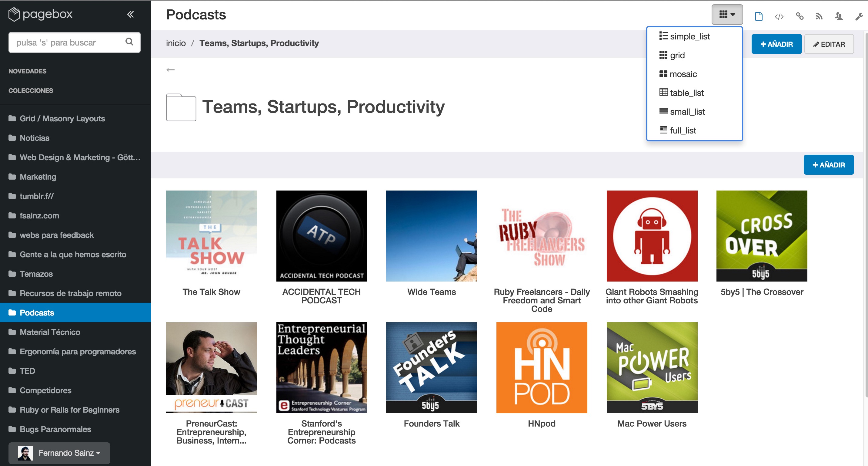Open Giant Robots Smashing thumbnail

tap(652, 236)
